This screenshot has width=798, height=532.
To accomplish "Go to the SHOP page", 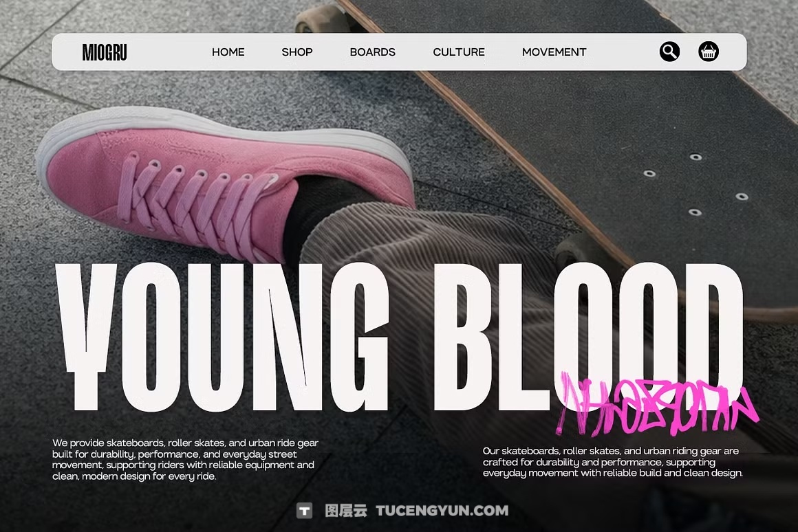I will coord(297,52).
